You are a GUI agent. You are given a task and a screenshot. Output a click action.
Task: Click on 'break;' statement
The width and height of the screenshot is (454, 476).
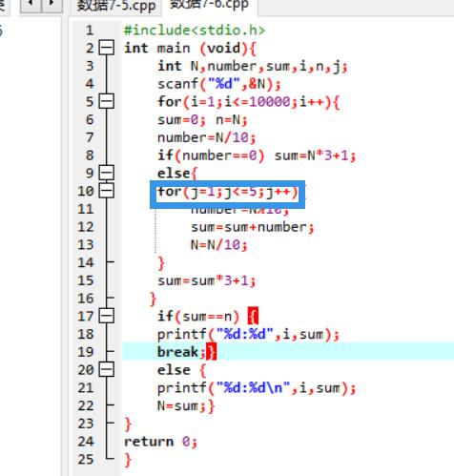(181, 352)
